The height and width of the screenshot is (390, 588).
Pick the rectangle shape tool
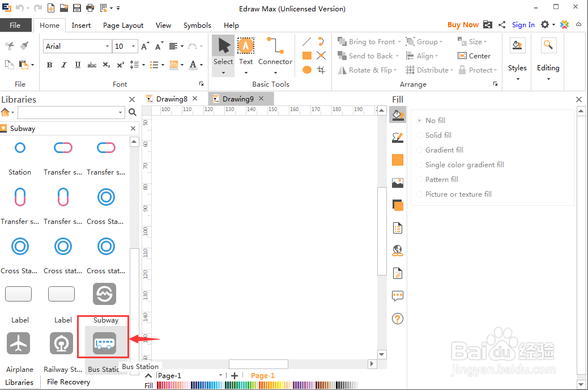(x=307, y=56)
